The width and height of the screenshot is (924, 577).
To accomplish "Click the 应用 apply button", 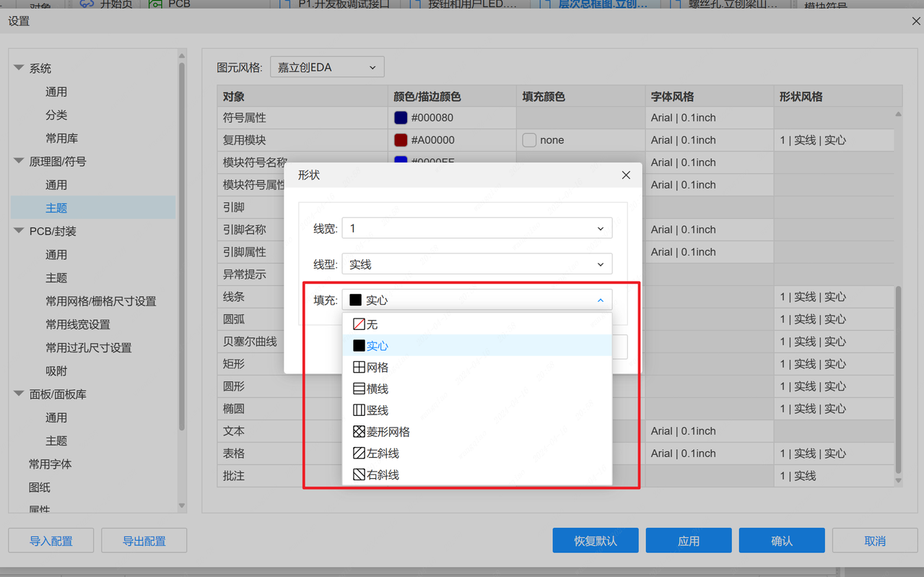I will (689, 541).
